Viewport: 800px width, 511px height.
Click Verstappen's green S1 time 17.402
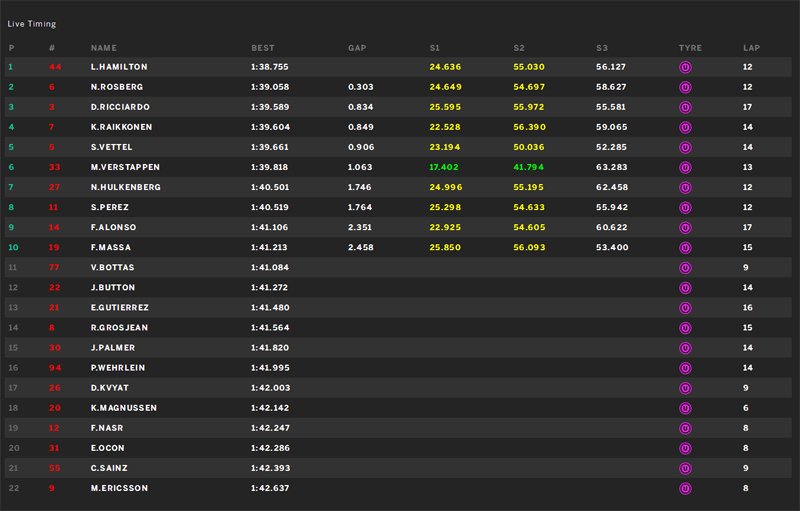(444, 167)
